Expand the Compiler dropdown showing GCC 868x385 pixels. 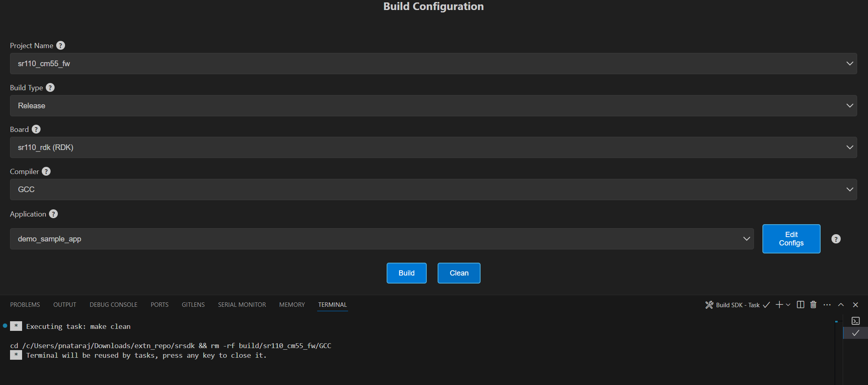[433, 189]
